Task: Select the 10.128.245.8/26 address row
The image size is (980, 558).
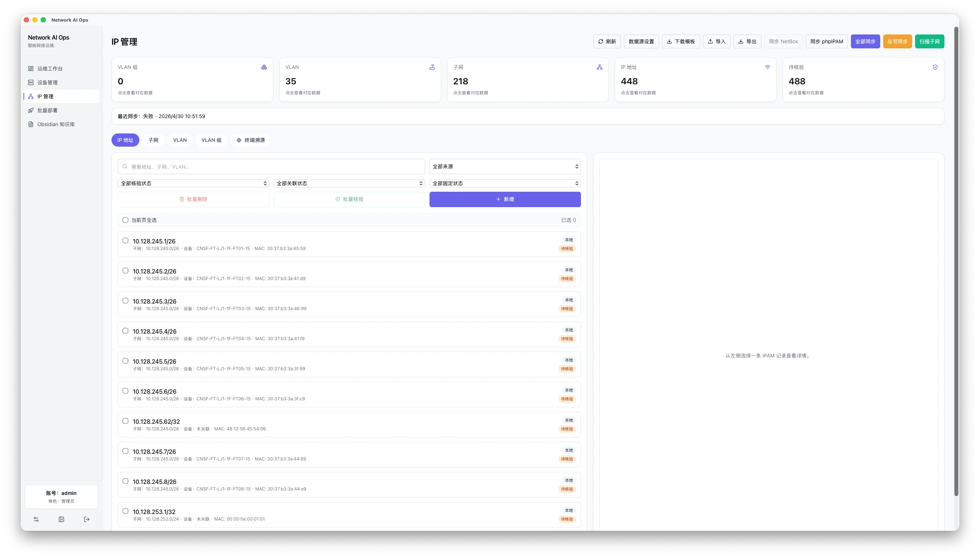Action: tap(349, 485)
